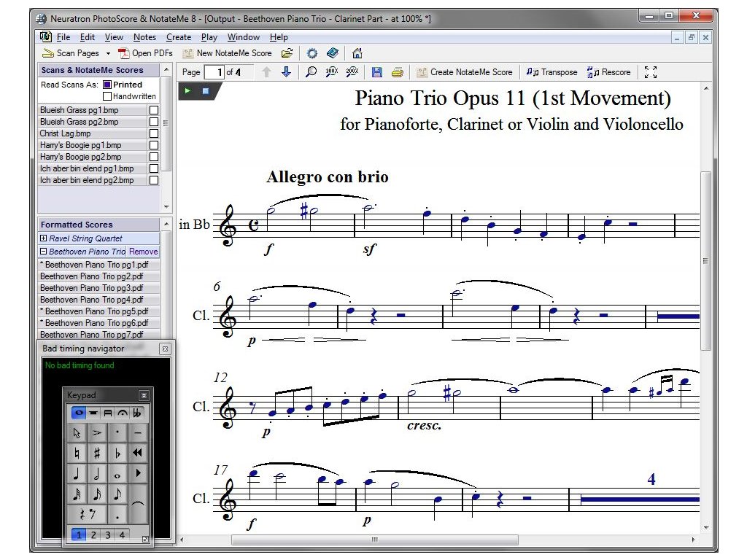Image resolution: width=747 pixels, height=560 pixels.
Task: Open the View menu
Action: [x=114, y=37]
